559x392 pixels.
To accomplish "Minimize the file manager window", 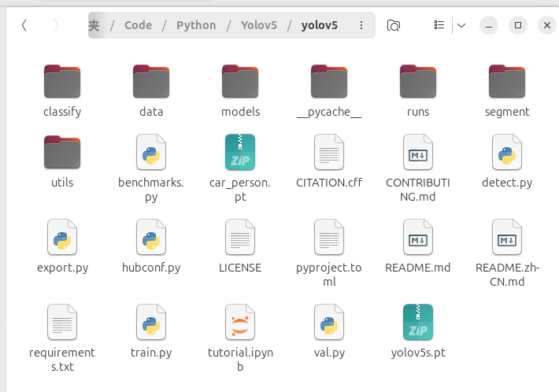I will click(489, 25).
